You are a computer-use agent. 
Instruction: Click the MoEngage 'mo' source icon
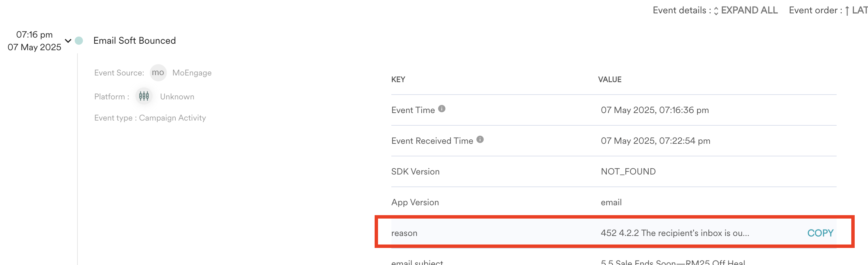pos(158,73)
